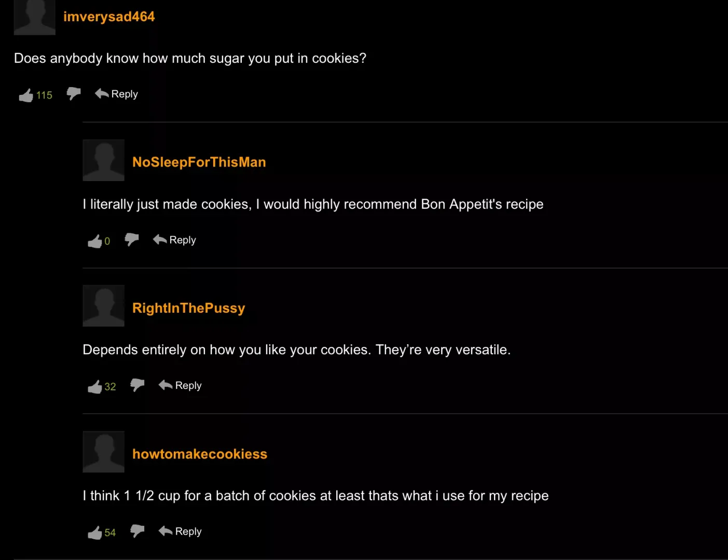This screenshot has width=728, height=560.
Task: Open imverysad464's profile username link
Action: 109,17
